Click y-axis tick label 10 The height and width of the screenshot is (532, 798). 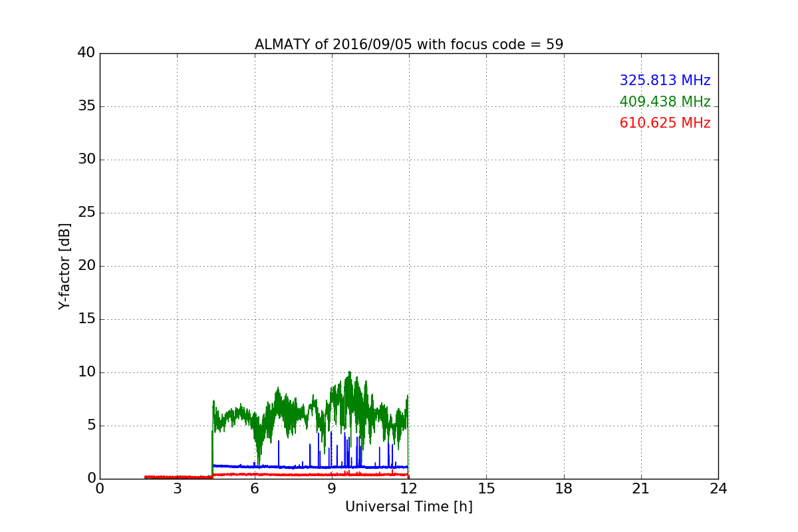pos(86,372)
